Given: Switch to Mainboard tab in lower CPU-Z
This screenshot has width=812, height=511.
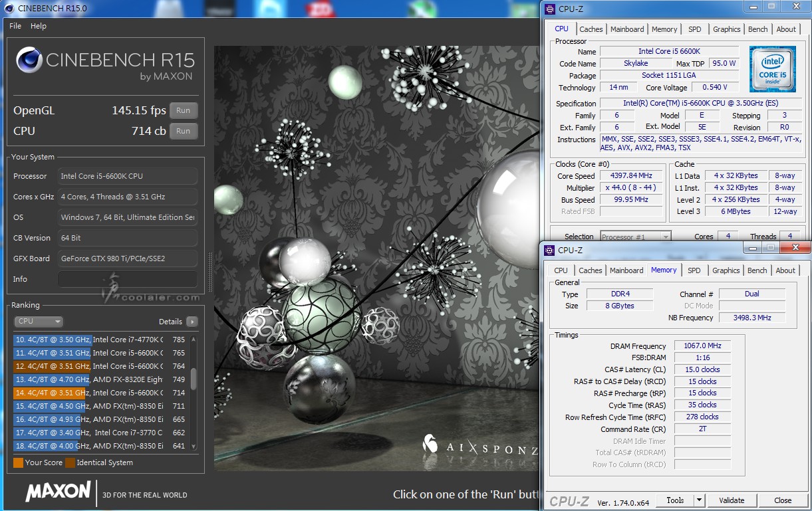Looking at the screenshot, I should click(626, 270).
